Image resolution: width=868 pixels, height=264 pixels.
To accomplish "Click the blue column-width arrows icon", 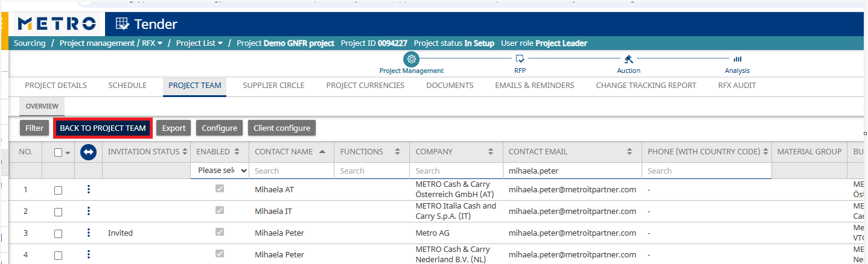I will click(89, 152).
